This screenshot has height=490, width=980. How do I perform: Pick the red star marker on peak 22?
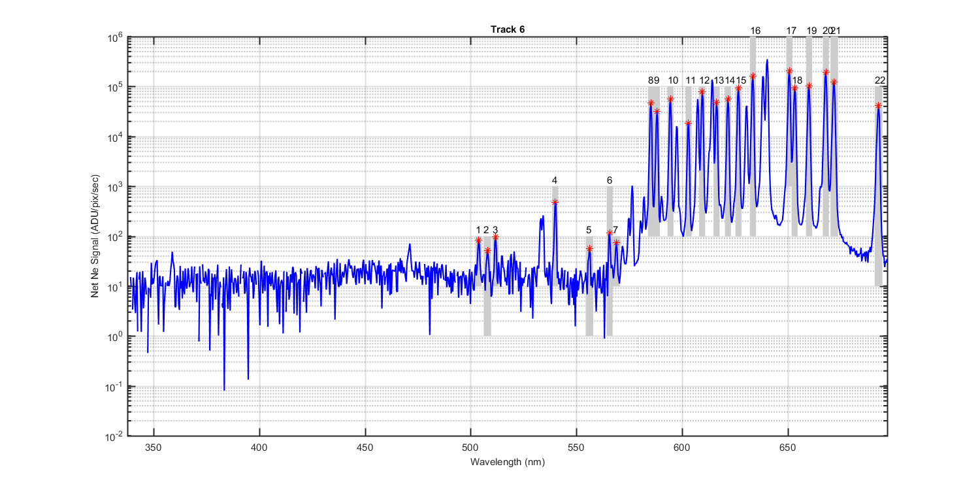pos(878,105)
